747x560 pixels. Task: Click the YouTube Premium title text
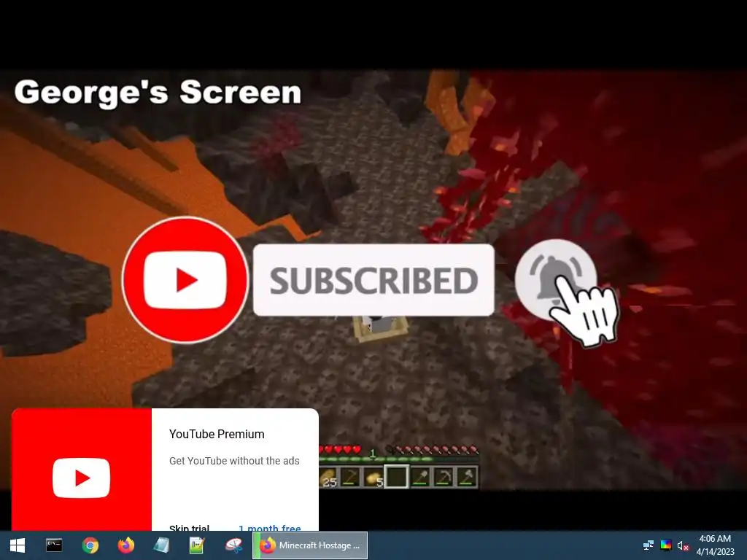point(217,435)
